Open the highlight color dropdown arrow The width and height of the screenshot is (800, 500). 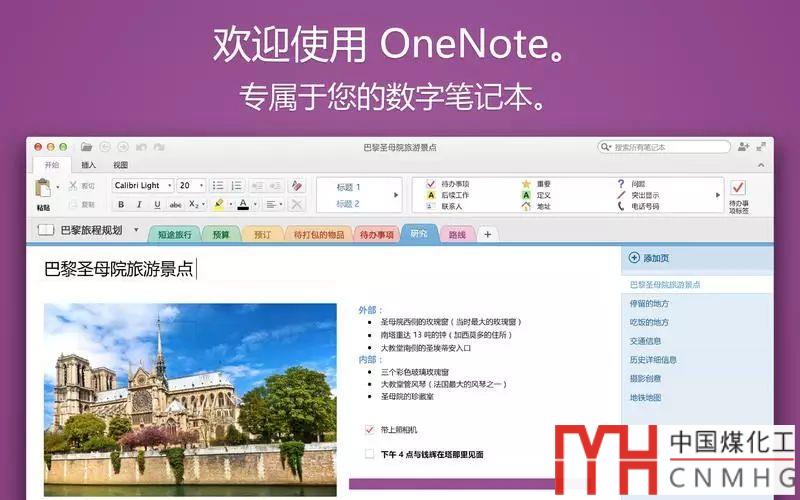[x=230, y=205]
